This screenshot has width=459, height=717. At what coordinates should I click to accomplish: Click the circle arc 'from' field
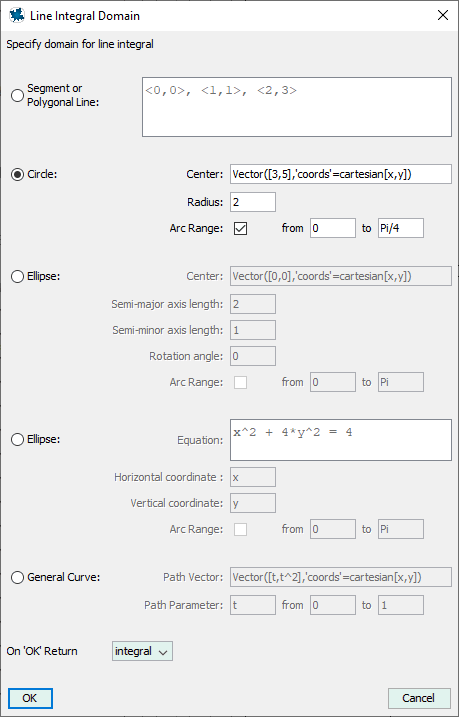click(333, 228)
